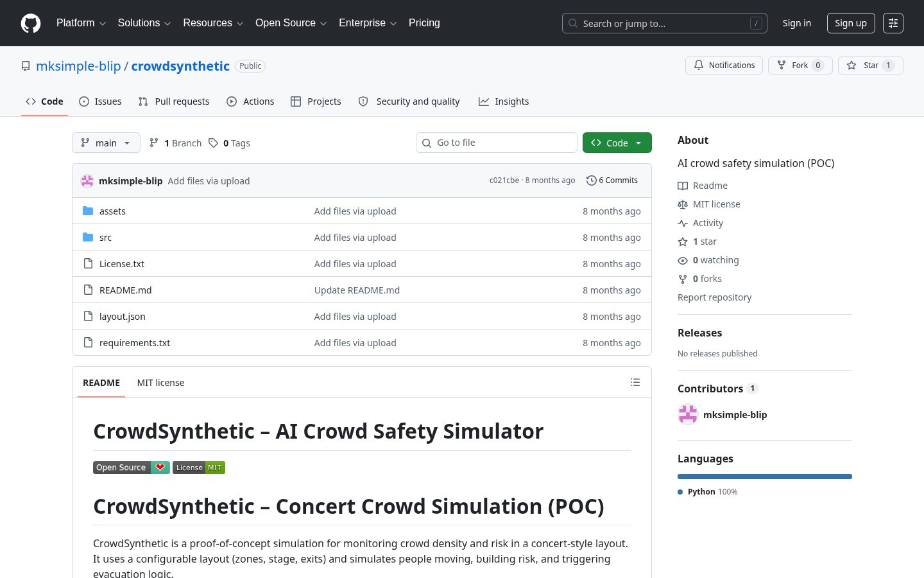Open the README.md file
Image resolution: width=924 pixels, height=578 pixels.
pos(126,290)
